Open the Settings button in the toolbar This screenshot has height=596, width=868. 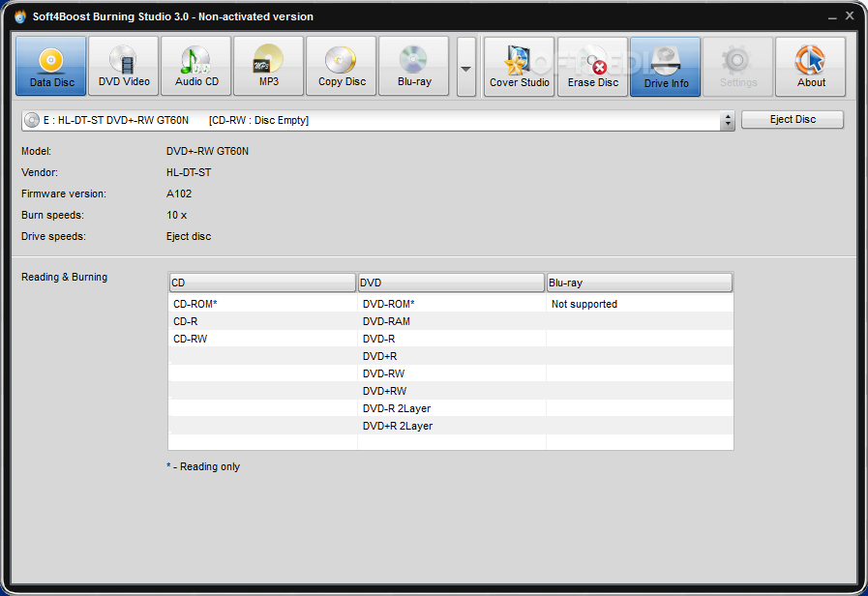point(738,67)
